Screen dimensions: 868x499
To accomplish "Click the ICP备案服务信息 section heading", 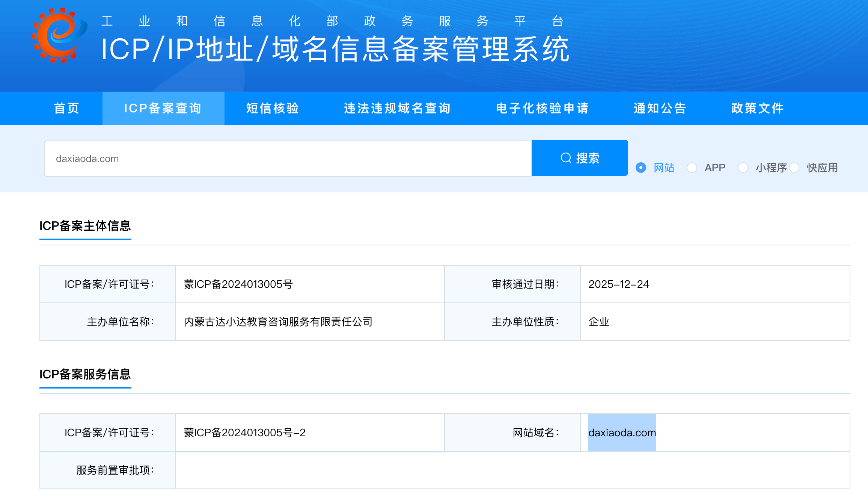I will coord(85,374).
